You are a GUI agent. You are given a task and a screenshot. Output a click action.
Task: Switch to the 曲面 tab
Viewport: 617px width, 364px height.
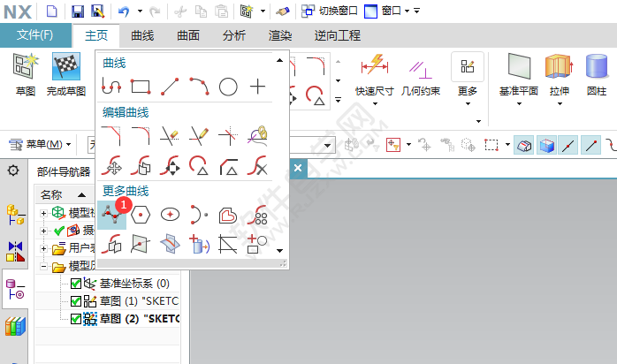[188, 35]
